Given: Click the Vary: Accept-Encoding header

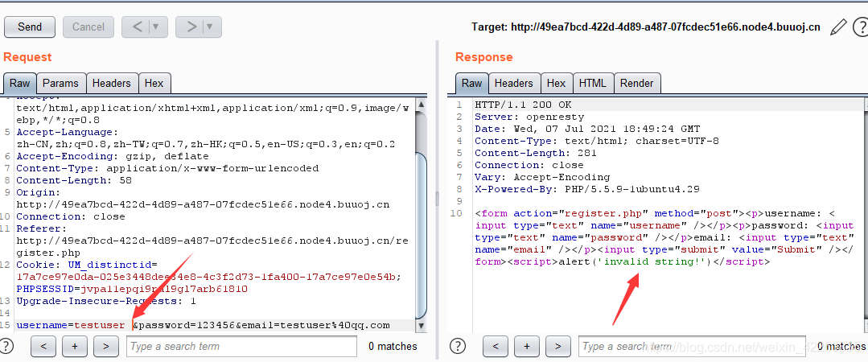Looking at the screenshot, I should point(542,177).
